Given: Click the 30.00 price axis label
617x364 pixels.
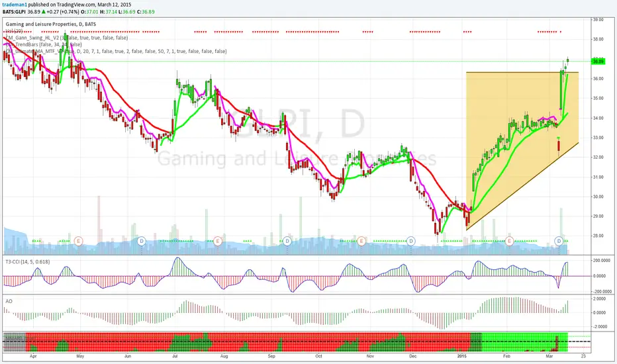Looking at the screenshot, I should (598, 197).
